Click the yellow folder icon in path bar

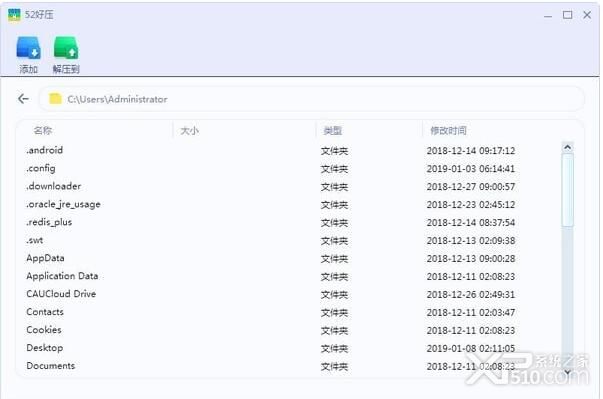tap(55, 99)
